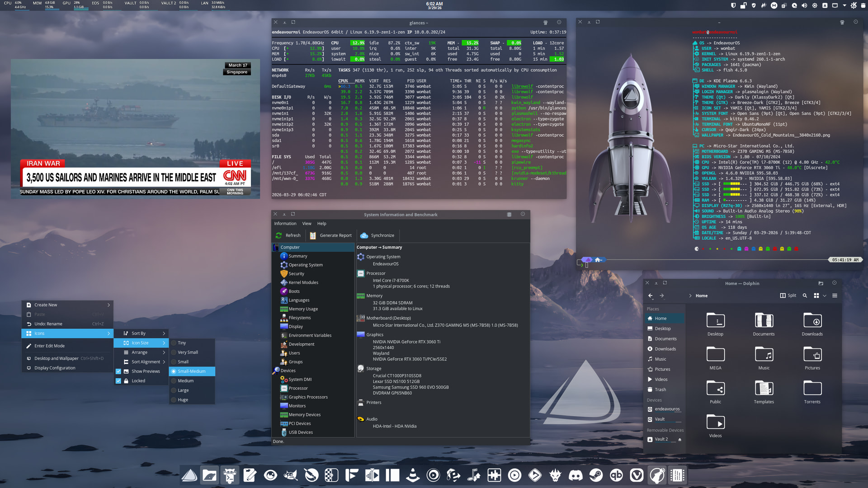The image size is (868, 488).
Task: Open Dolphin view mode dropdown arrow
Action: coord(825,296)
